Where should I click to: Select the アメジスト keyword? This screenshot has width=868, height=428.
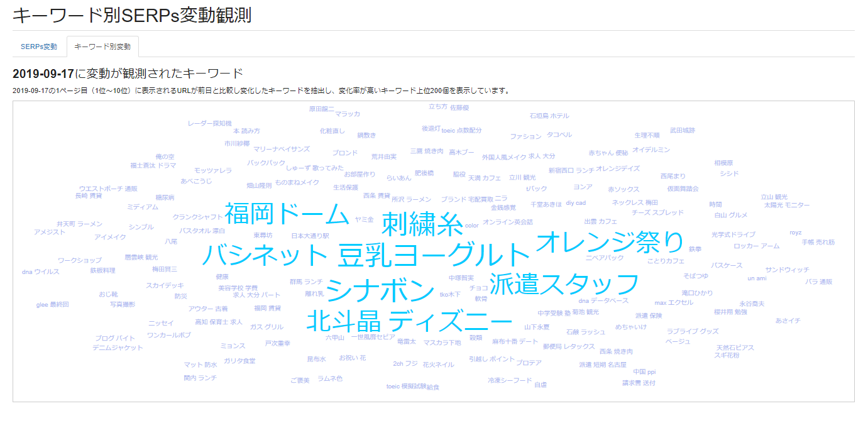[x=50, y=232]
